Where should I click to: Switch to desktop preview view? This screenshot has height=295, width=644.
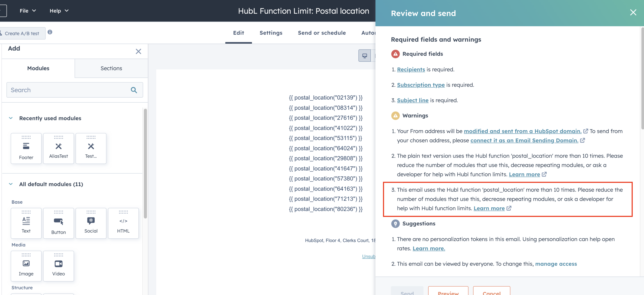click(365, 56)
